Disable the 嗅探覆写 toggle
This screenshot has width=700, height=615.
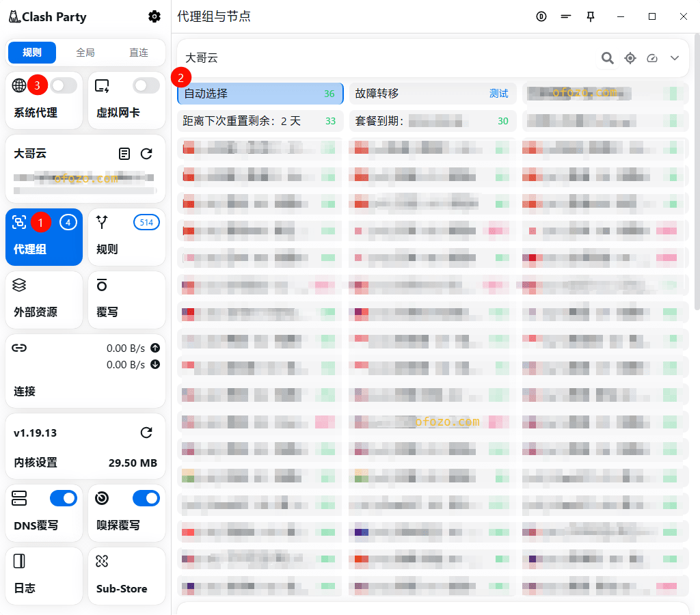[146, 498]
